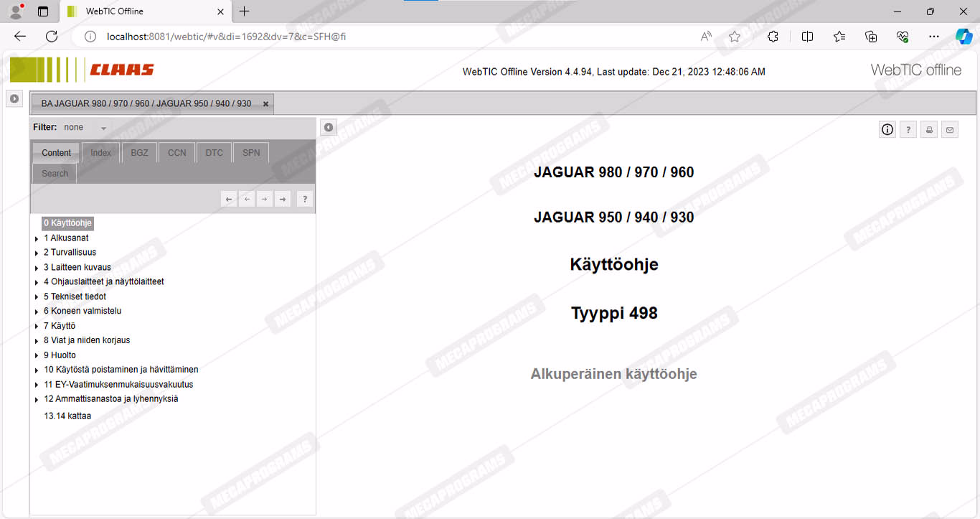The image size is (980, 519).
Task: Open the Copilot sidebar icon
Action: 963,37
